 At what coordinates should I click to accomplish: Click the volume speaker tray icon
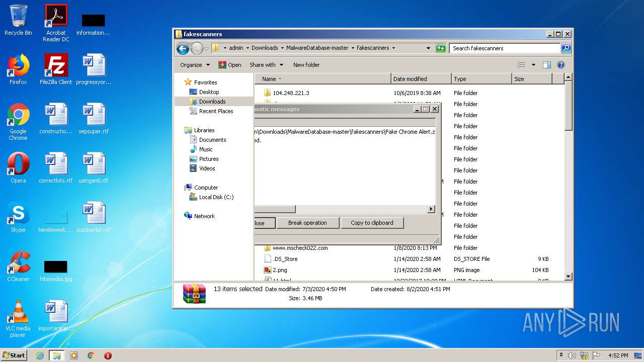(x=572, y=355)
